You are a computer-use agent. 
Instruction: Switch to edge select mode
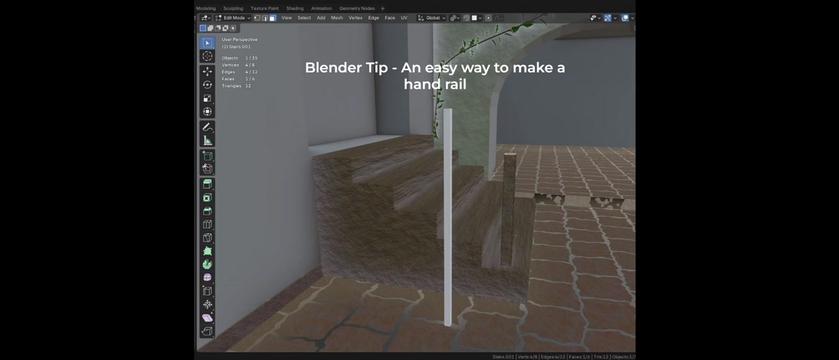click(x=265, y=18)
